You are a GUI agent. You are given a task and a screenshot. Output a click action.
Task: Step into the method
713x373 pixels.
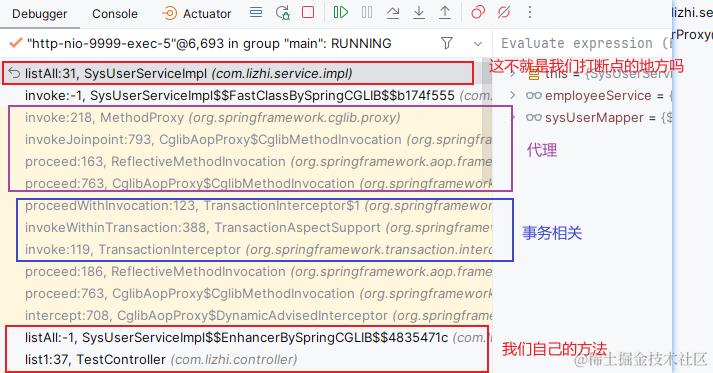[419, 13]
